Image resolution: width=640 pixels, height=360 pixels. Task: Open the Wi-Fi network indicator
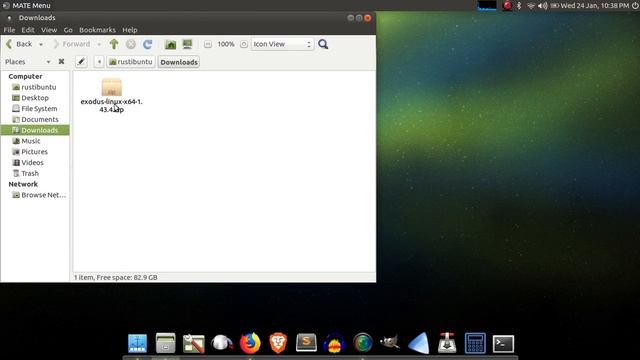[531, 5]
